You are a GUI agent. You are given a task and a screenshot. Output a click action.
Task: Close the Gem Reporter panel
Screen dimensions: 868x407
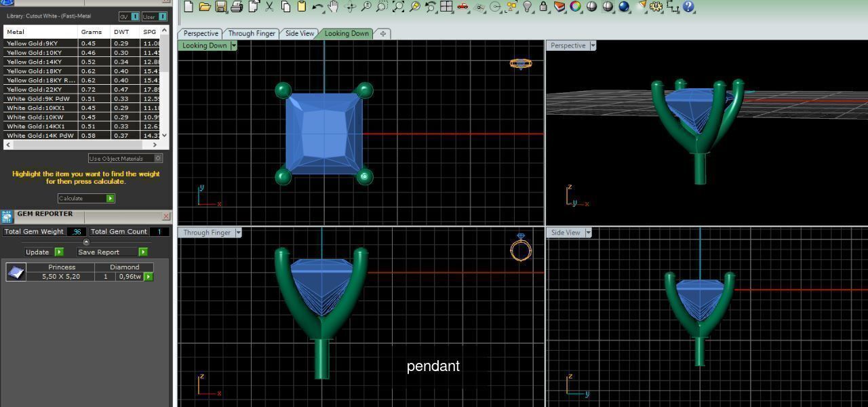point(166,216)
